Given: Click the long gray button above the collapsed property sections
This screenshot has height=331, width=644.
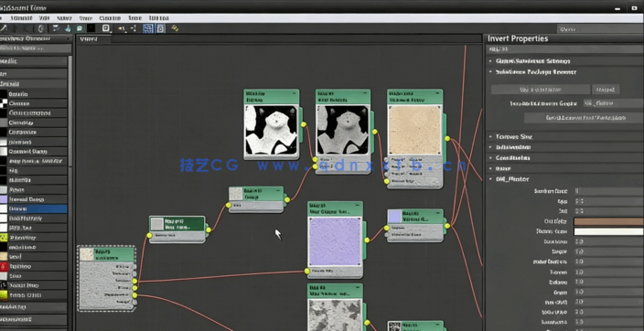Looking at the screenshot, I should (584, 118).
